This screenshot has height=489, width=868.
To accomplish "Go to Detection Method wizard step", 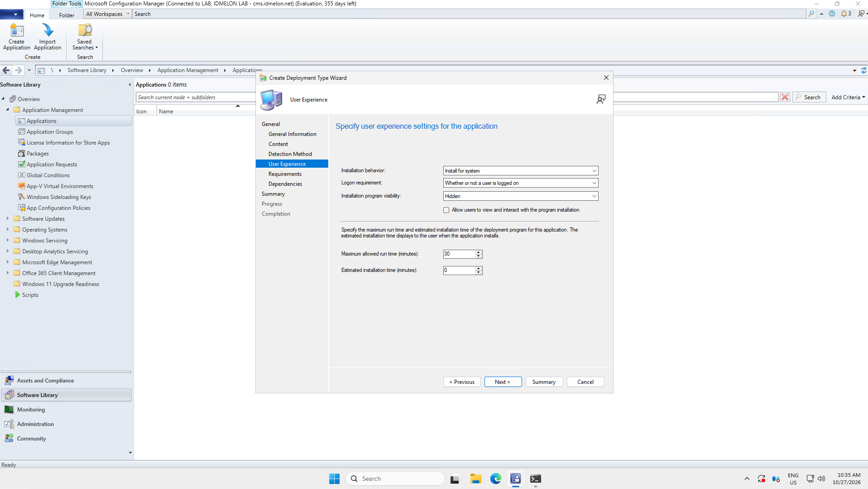I will [x=290, y=154].
